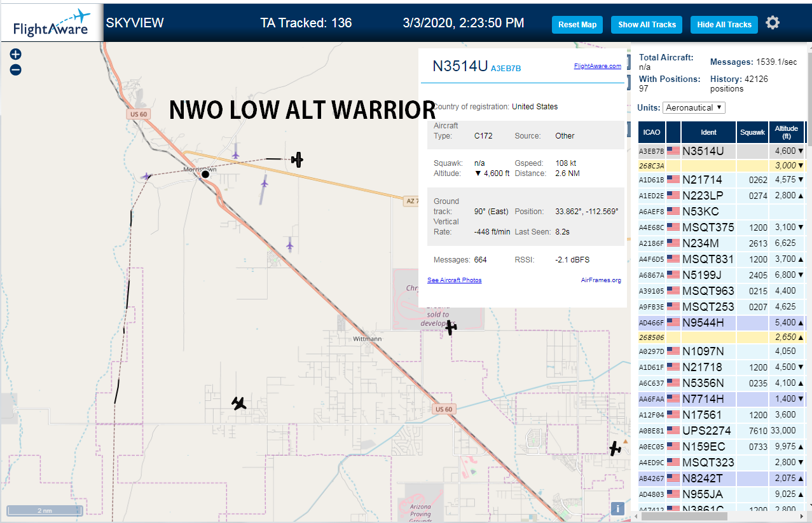Click the N3514U title in detail panel
The width and height of the screenshot is (812, 523).
(x=460, y=66)
